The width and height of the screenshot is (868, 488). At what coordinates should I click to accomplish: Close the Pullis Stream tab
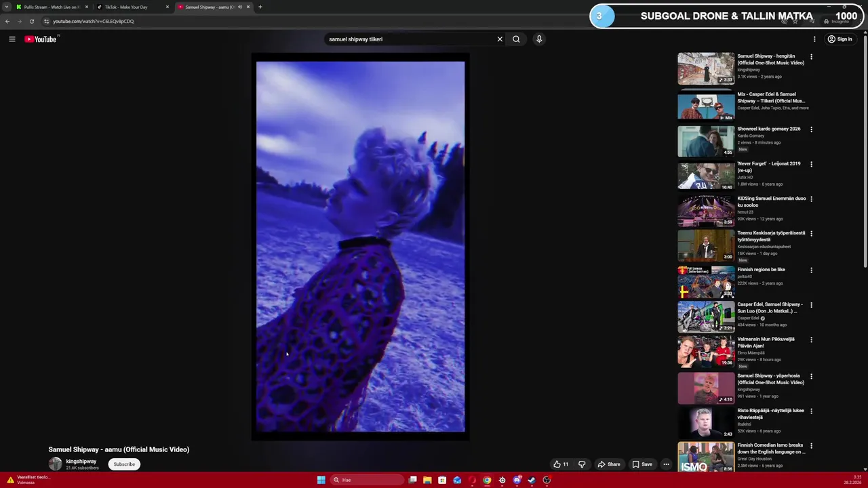[87, 7]
